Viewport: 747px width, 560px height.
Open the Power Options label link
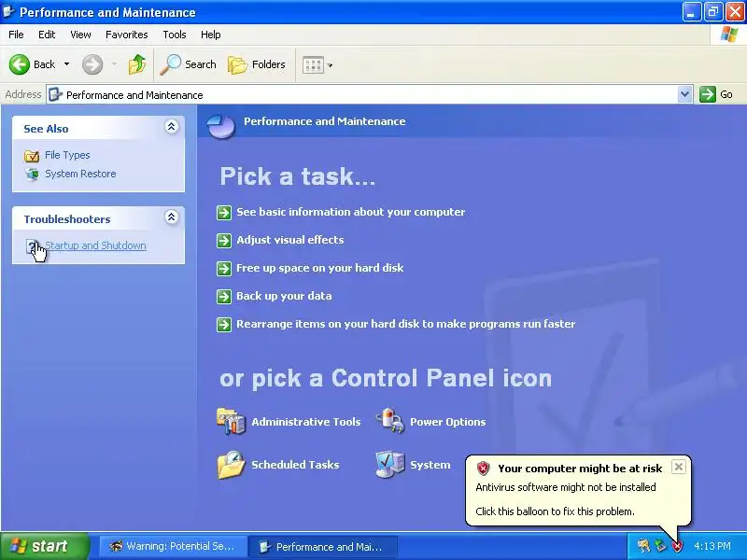[448, 422]
